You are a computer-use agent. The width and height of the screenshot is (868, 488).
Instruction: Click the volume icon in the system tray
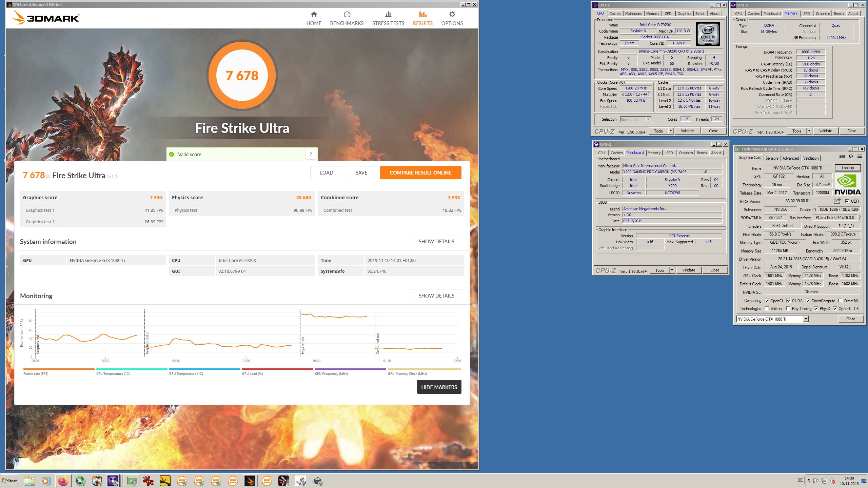click(832, 481)
